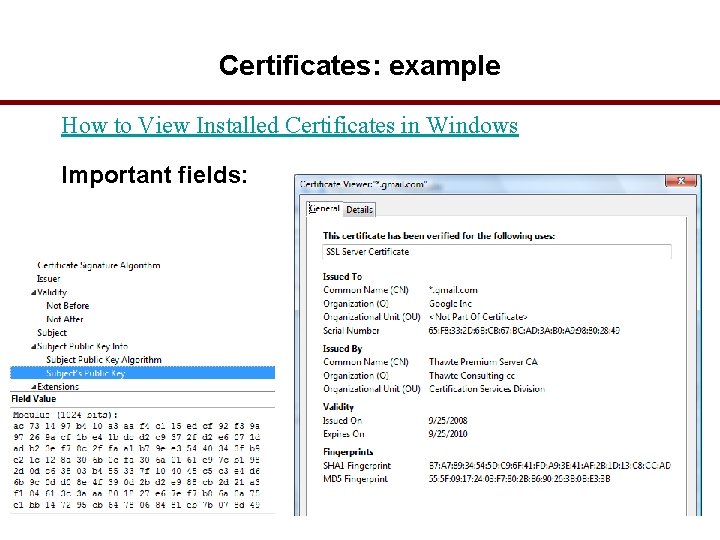Collapse the Extensions tree node
720x540 pixels.
[33, 387]
